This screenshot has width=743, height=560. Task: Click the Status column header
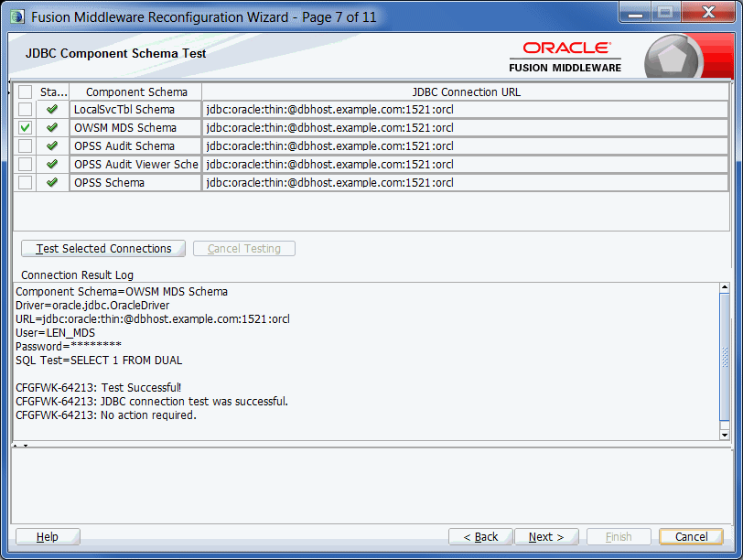[x=53, y=92]
